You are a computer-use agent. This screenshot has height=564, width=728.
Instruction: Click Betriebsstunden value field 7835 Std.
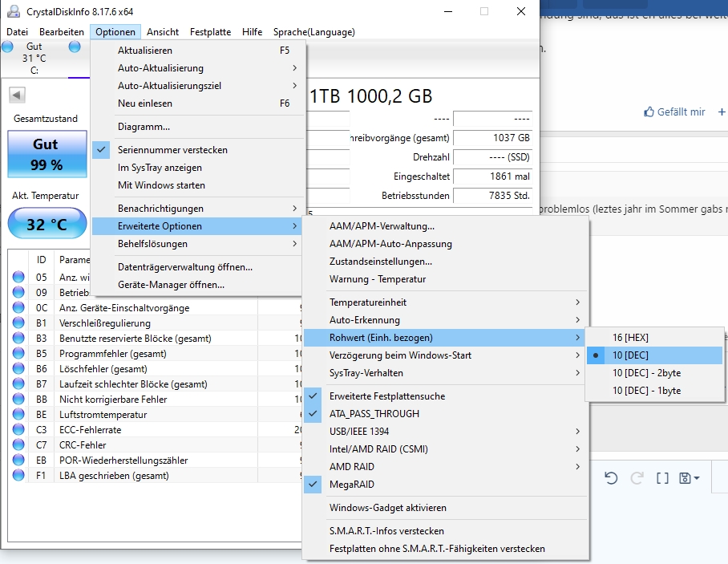[492, 196]
